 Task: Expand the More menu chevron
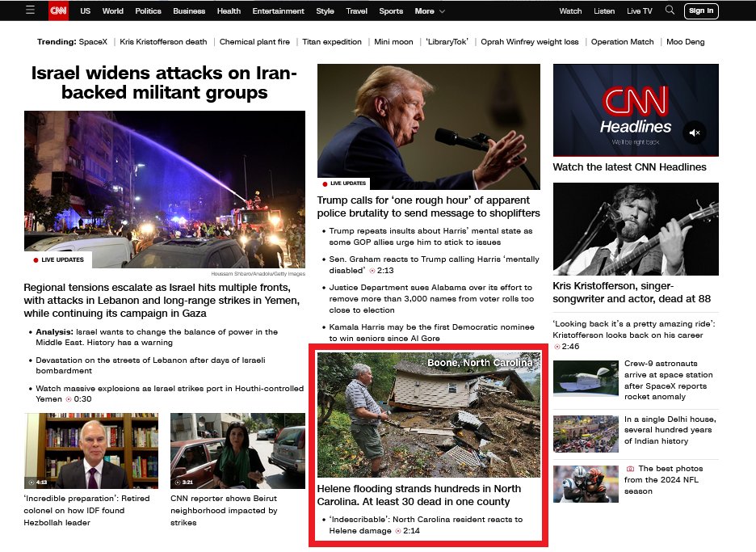click(442, 11)
